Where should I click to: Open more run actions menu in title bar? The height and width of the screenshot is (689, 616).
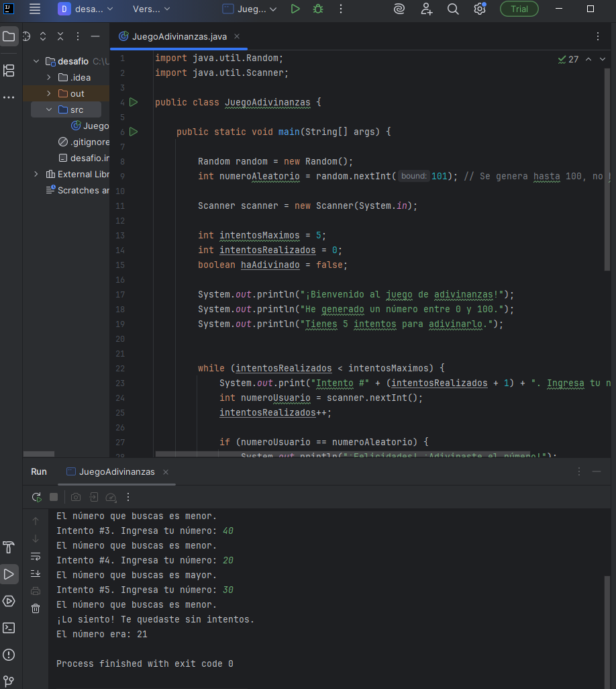point(341,9)
